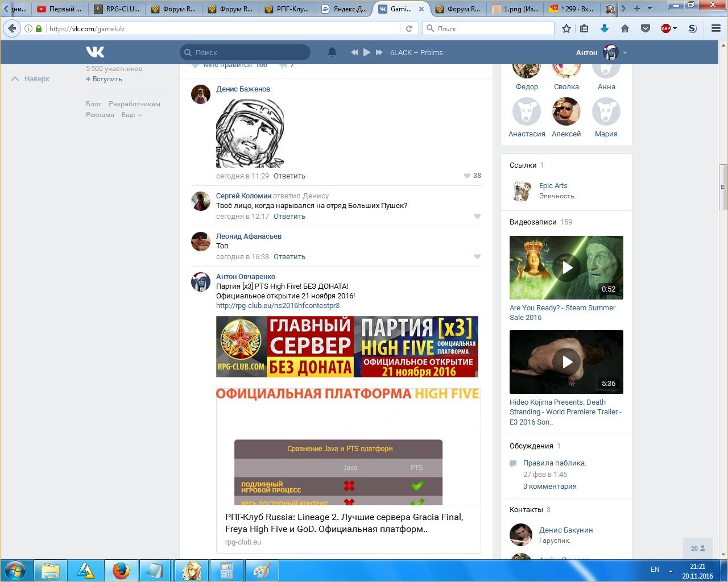Image resolution: width=728 pixels, height=582 pixels.
Task: Open Epic Arts in Ссылки
Action: pyautogui.click(x=553, y=186)
